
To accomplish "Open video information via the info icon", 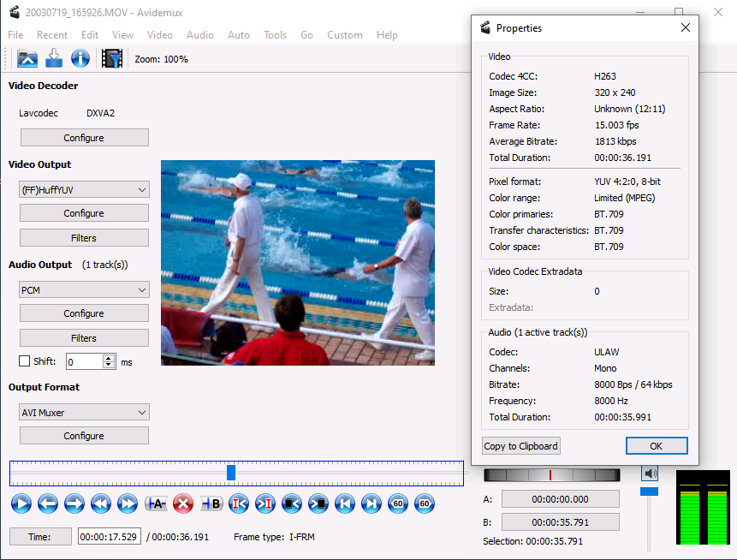I will pos(80,58).
